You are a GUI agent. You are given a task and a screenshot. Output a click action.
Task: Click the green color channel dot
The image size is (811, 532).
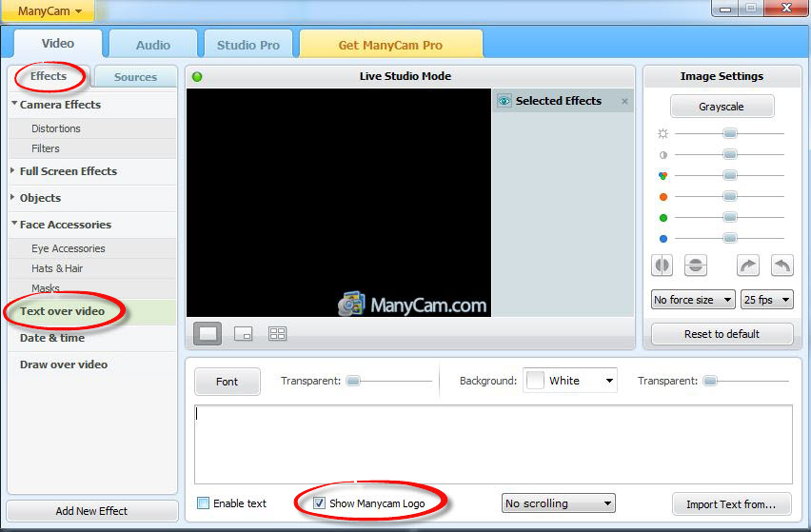(663, 218)
